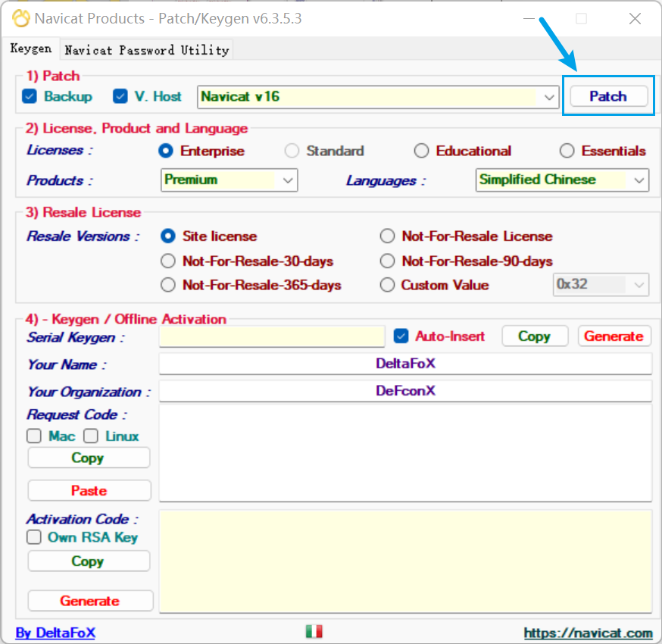The width and height of the screenshot is (662, 644).
Task: Click the Request Code text area
Action: (x=405, y=453)
